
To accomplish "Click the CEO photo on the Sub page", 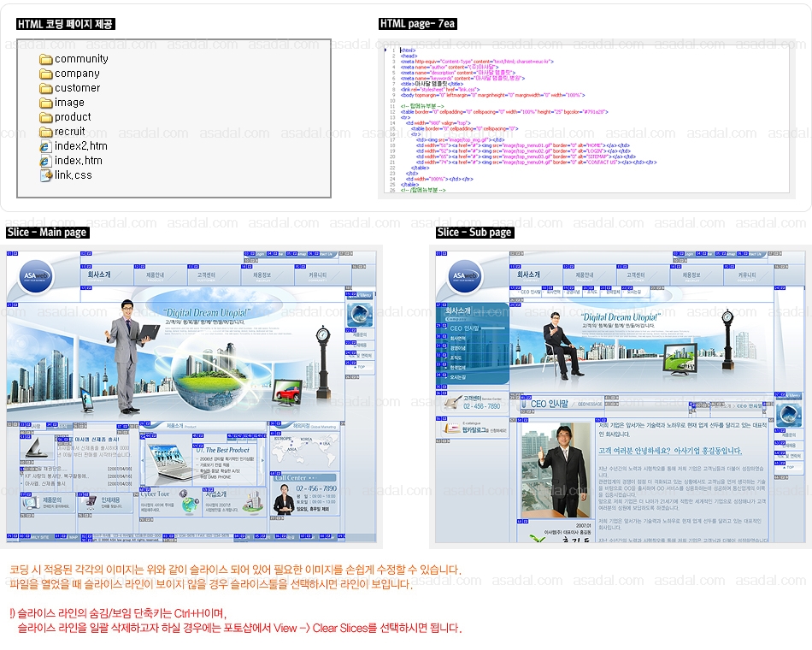I will tap(556, 470).
